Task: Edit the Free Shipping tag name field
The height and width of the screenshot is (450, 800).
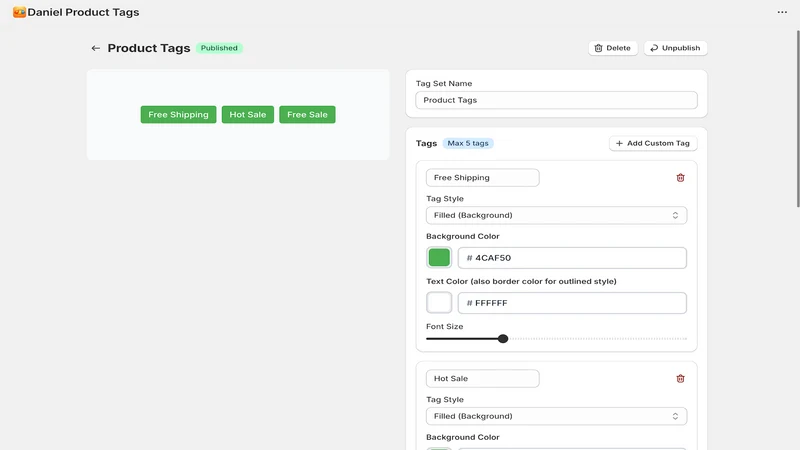Action: 482,178
